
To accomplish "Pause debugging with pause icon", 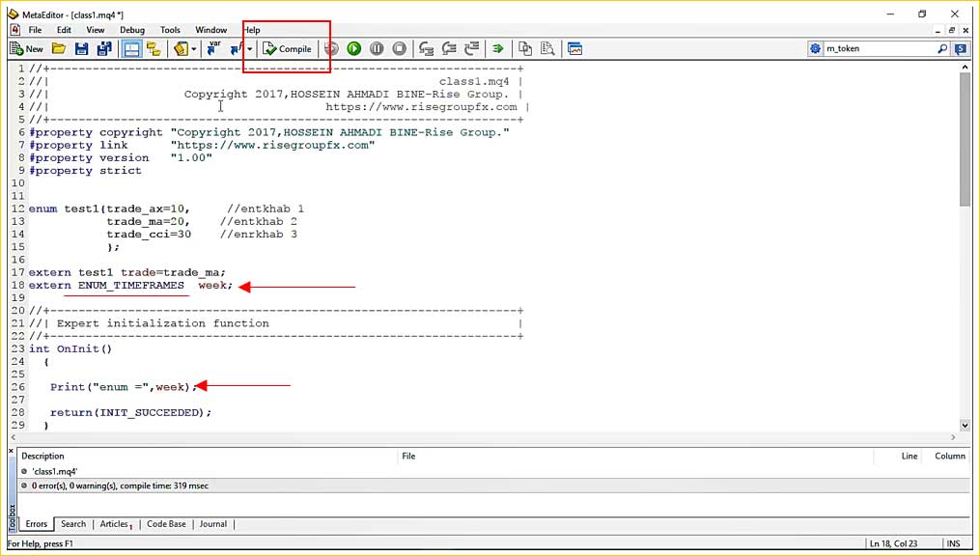I will [377, 48].
